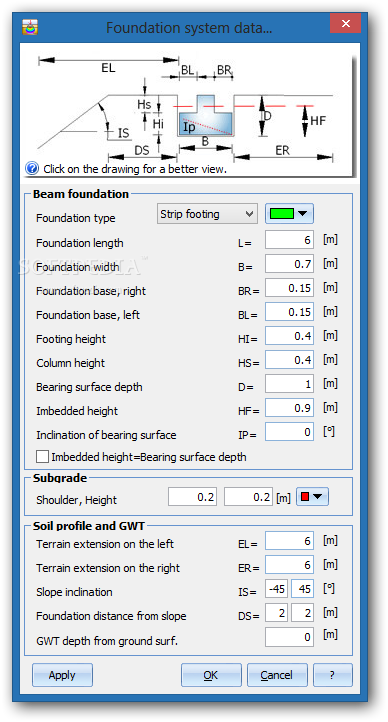Click the Imbedded height HF field
The height and width of the screenshot is (722, 388).
point(289,408)
